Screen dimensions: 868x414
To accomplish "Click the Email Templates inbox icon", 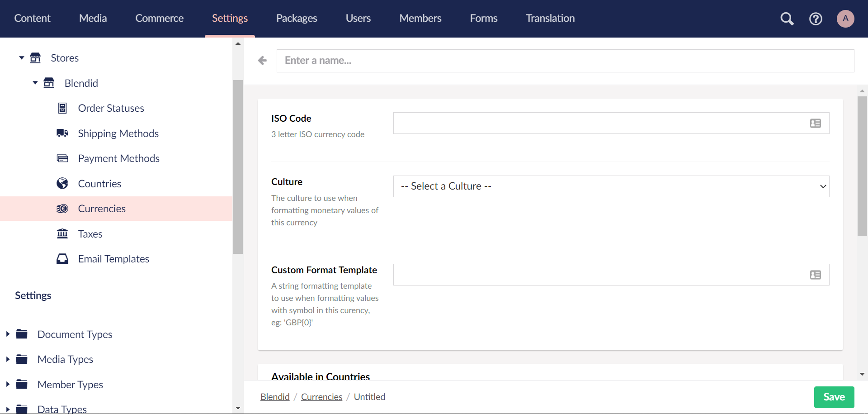I will click(62, 259).
